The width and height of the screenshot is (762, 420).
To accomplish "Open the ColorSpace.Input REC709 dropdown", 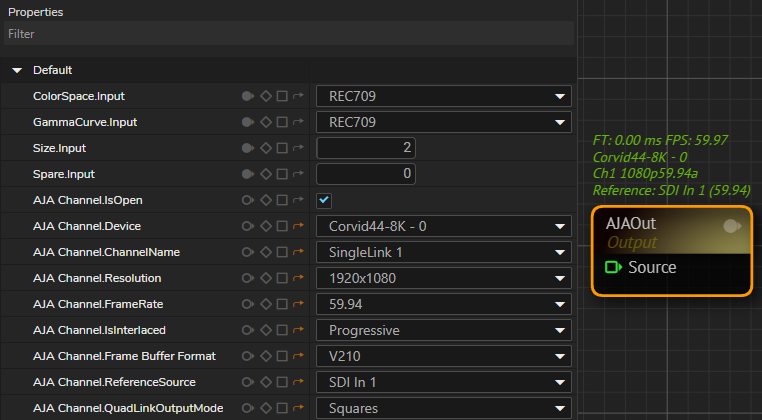I will 444,96.
